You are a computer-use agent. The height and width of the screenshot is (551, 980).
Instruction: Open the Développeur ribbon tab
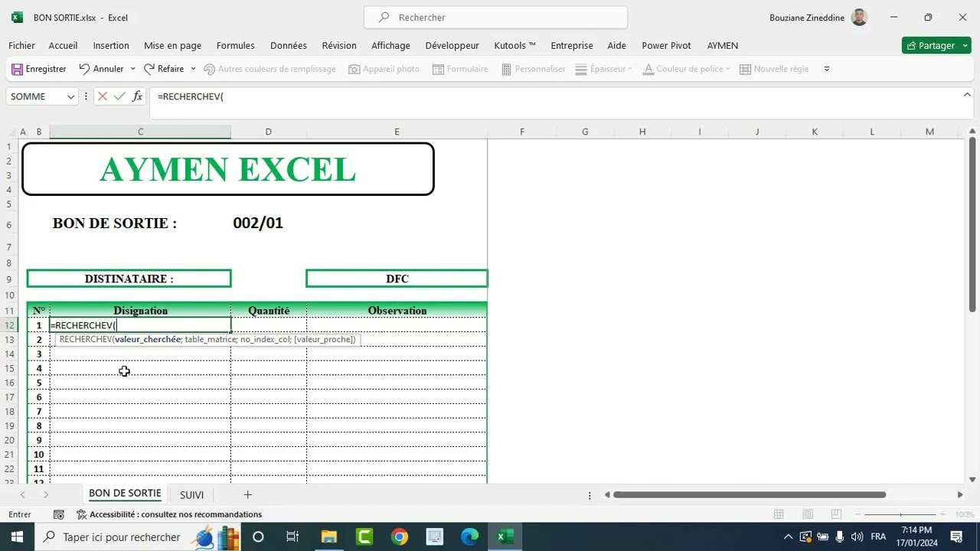pyautogui.click(x=452, y=46)
